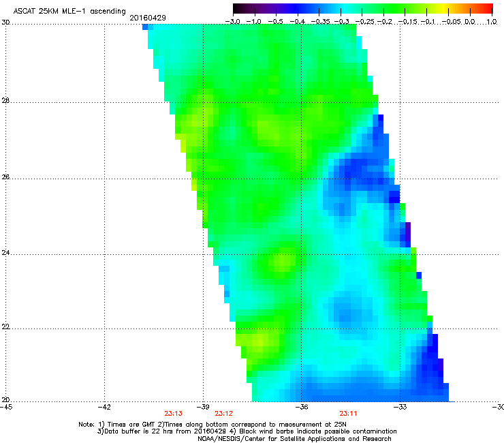
Task: Click longitude axis label -42
Action: tap(104, 407)
